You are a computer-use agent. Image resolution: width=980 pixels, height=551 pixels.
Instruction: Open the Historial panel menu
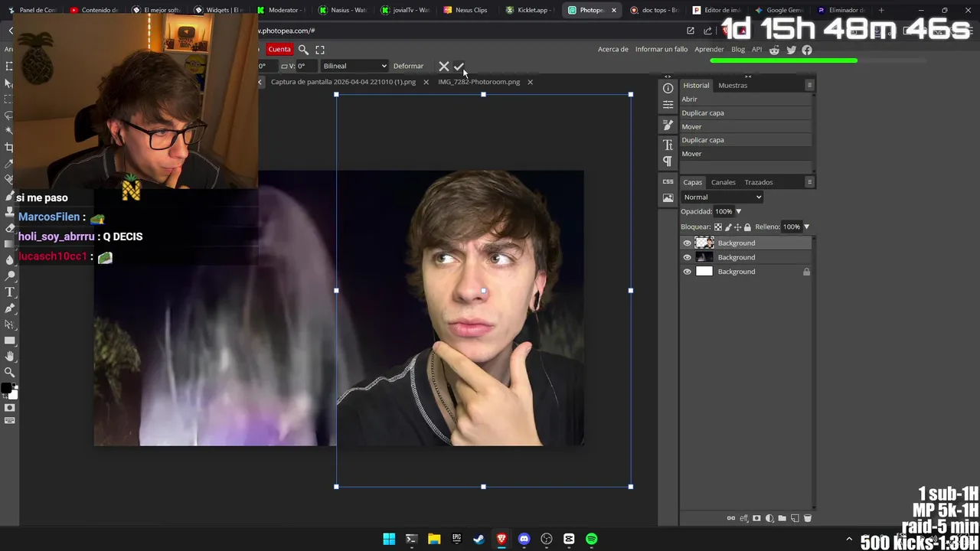[x=809, y=86]
